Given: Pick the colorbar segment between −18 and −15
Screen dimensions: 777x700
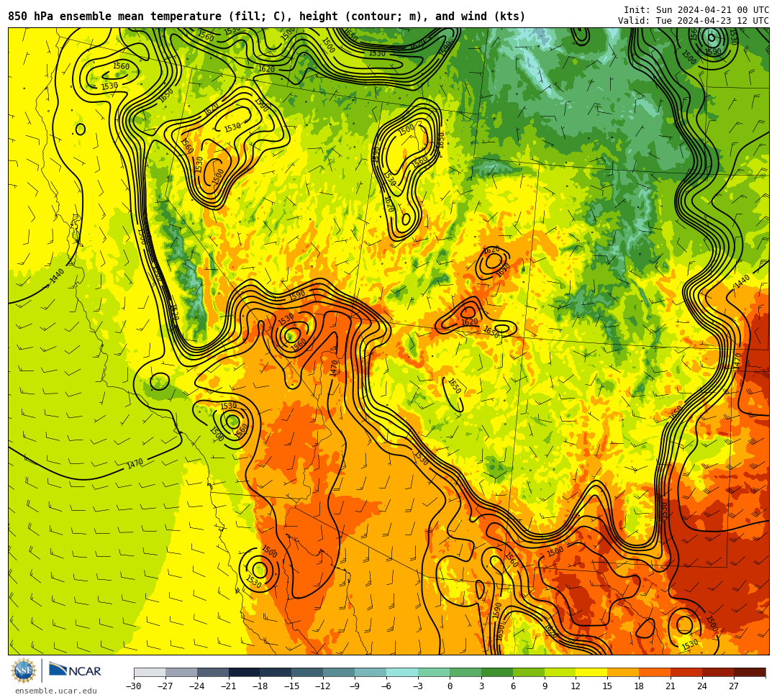Looking at the screenshot, I should pos(276,672).
